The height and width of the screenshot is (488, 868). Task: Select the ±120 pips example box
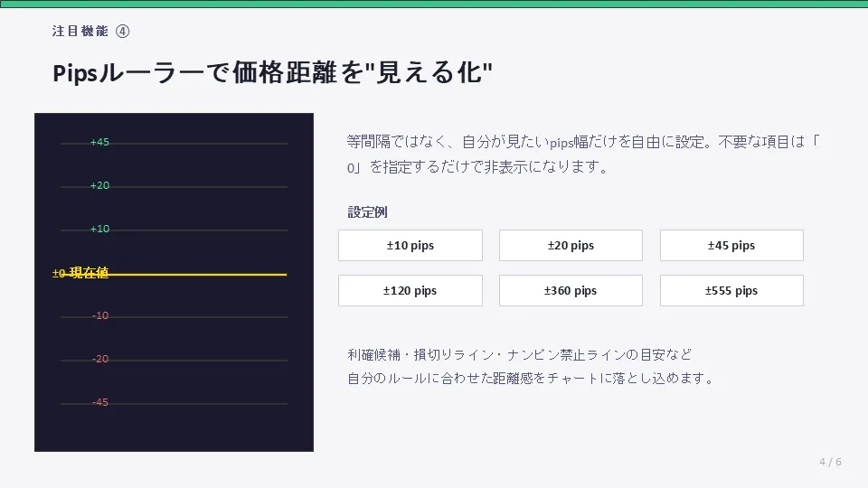pyautogui.click(x=410, y=291)
